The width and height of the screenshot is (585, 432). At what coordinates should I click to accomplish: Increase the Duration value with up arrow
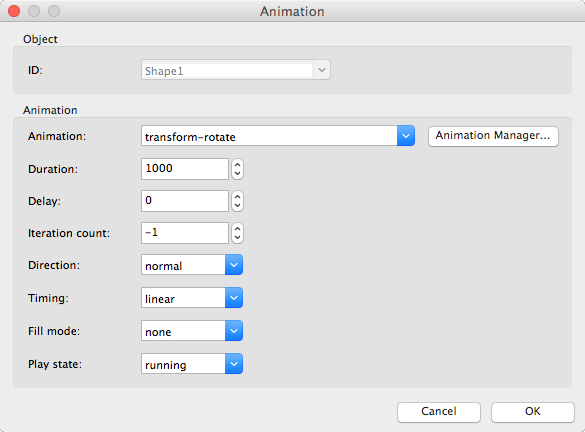(237, 165)
